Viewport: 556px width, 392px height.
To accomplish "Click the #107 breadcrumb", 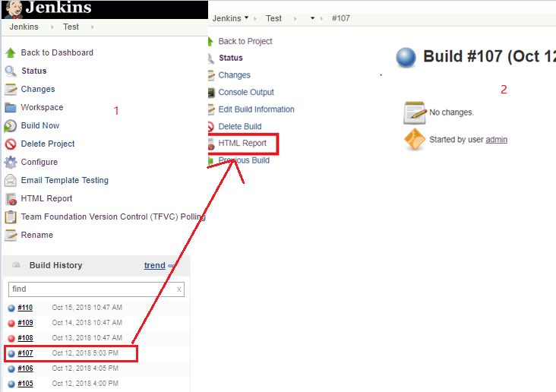I will 341,18.
